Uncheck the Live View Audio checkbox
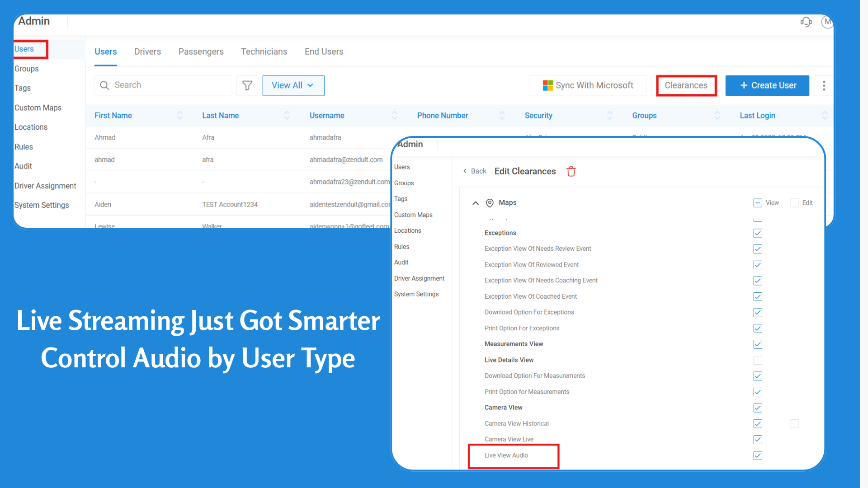Screen dimensions: 868x488 point(758,455)
